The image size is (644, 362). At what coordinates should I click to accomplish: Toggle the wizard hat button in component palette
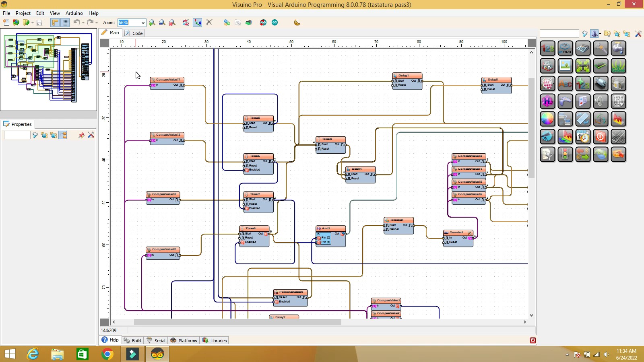[594, 34]
